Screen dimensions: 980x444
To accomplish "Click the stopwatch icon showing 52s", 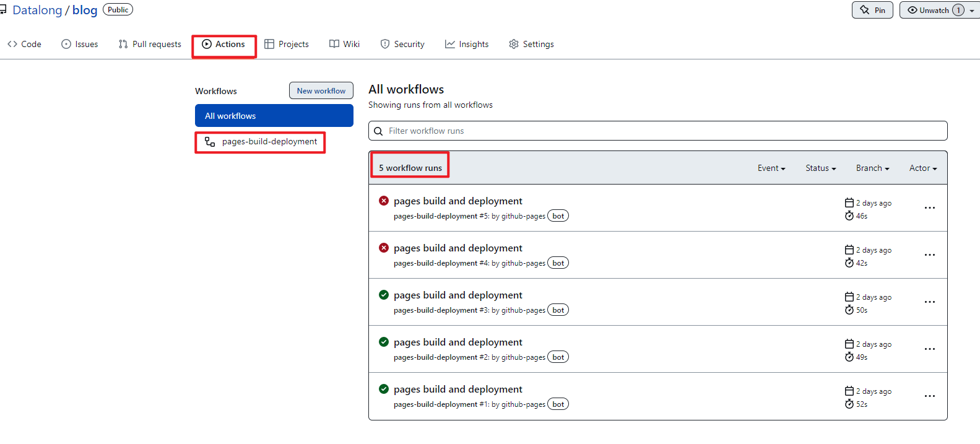I will [x=849, y=404].
